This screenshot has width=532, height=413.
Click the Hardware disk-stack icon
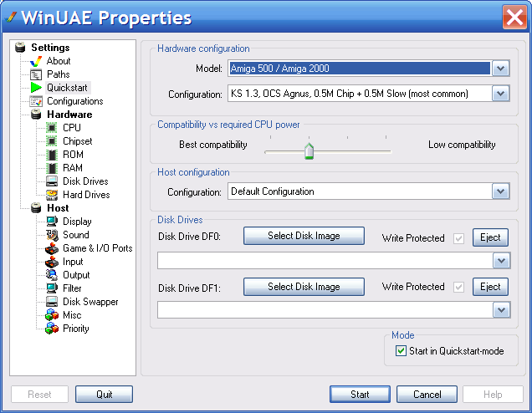click(36, 115)
